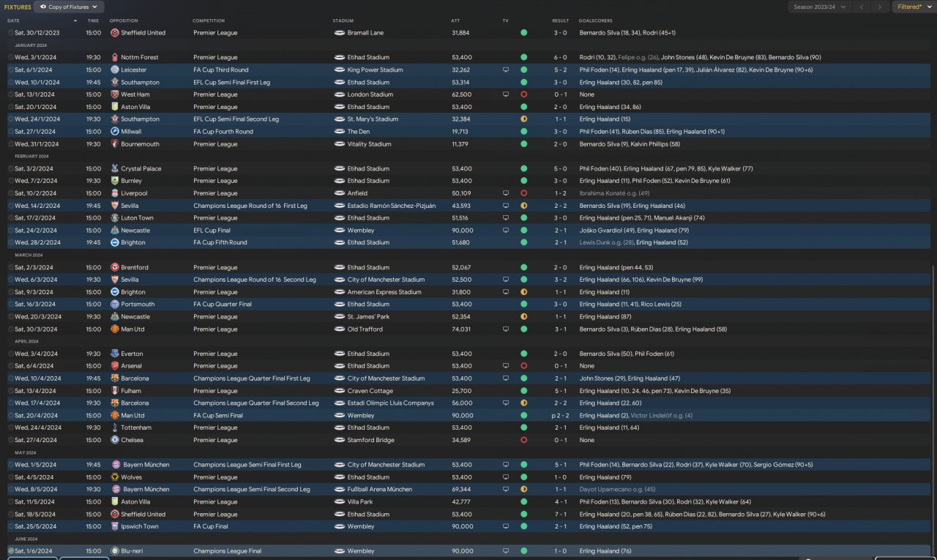Sort by the Goalscorers column header
Viewport: 937px width, 560px height.
(x=595, y=20)
